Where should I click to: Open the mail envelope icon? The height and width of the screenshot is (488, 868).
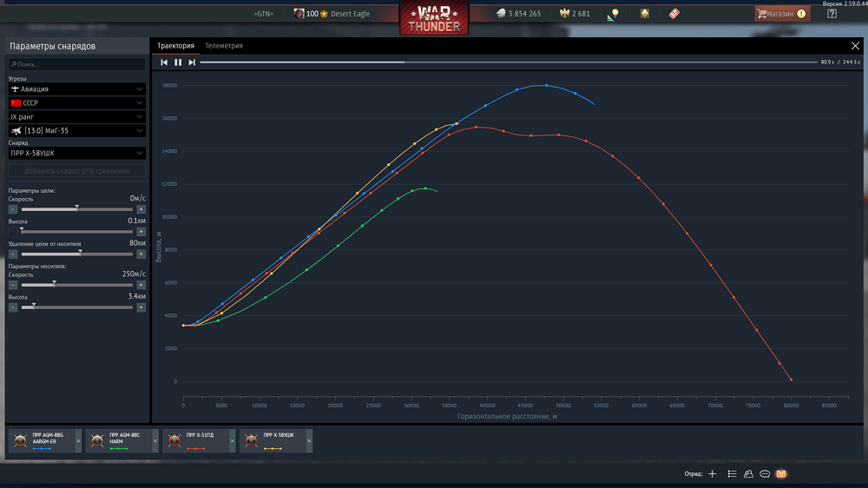(781, 473)
